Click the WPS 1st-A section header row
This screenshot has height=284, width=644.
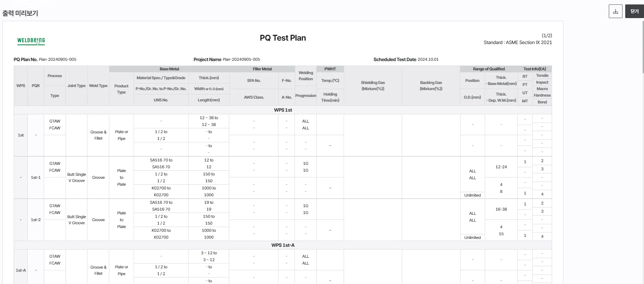283,245
